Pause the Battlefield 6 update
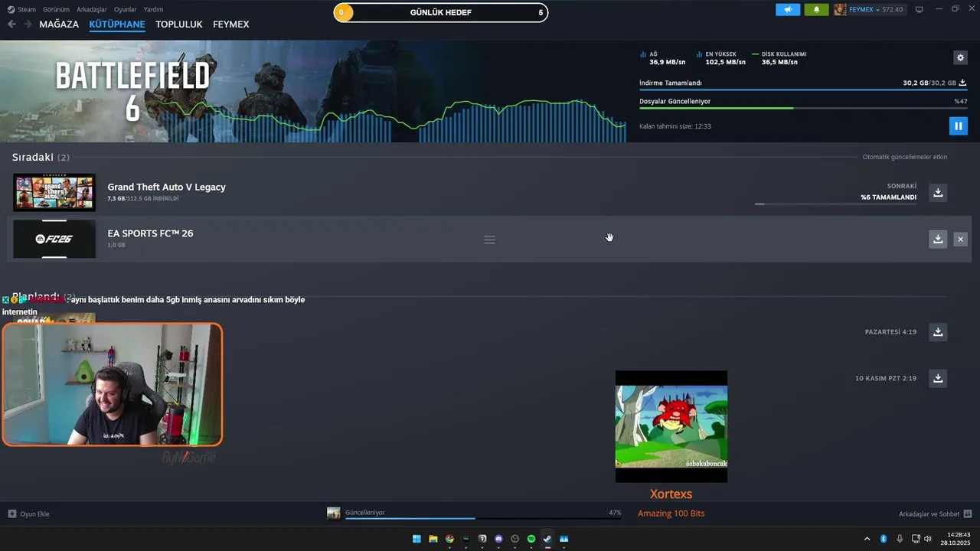 coord(958,126)
